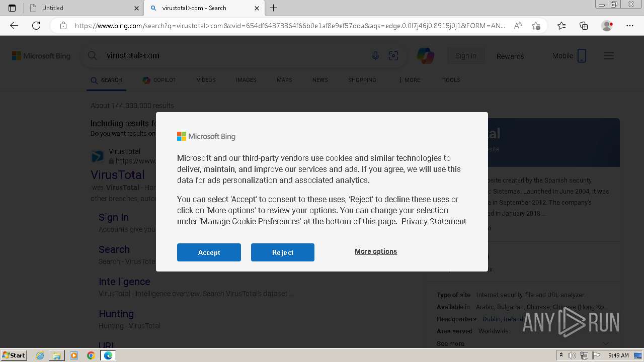Viewport: 644px width, 362px height.
Task: Switch to the VIDEOS tab
Action: [x=206, y=80]
